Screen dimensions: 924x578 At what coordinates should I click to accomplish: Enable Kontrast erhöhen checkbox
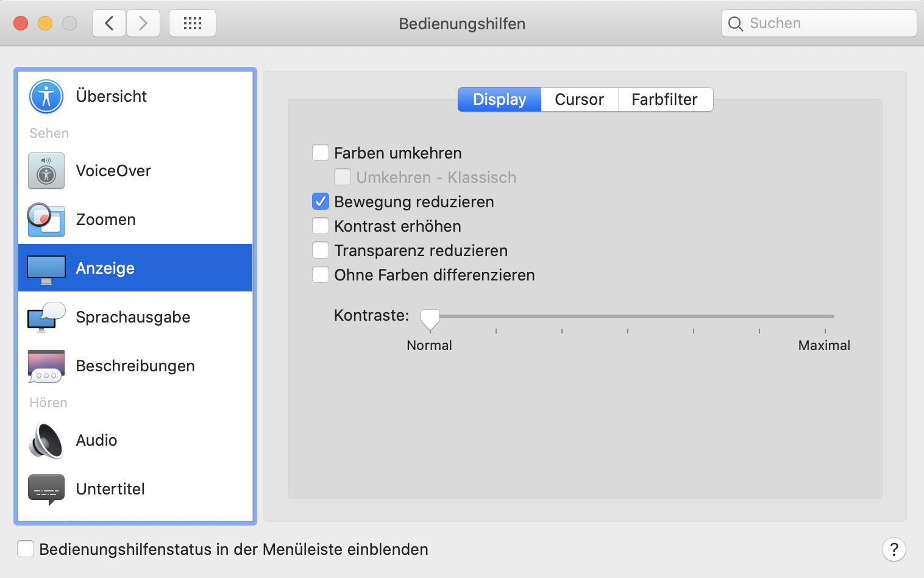[321, 226]
